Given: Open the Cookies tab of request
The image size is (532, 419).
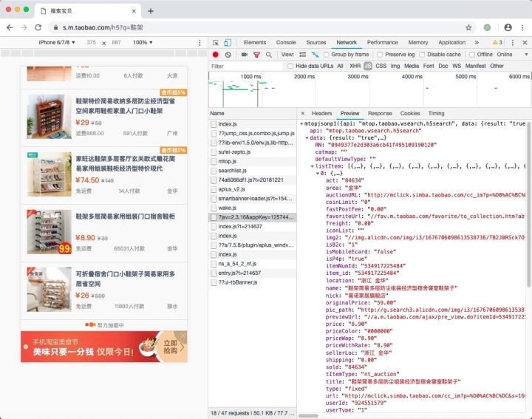Looking at the screenshot, I should 410,113.
